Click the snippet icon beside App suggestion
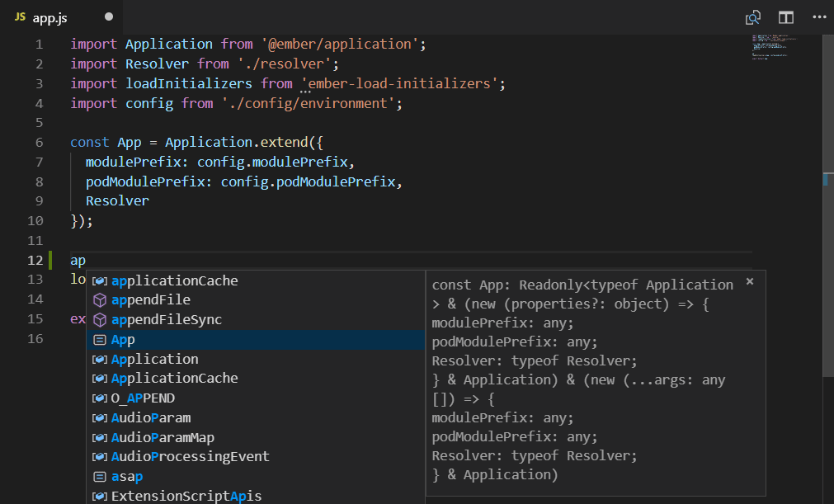This screenshot has height=504, width=834. 99,340
